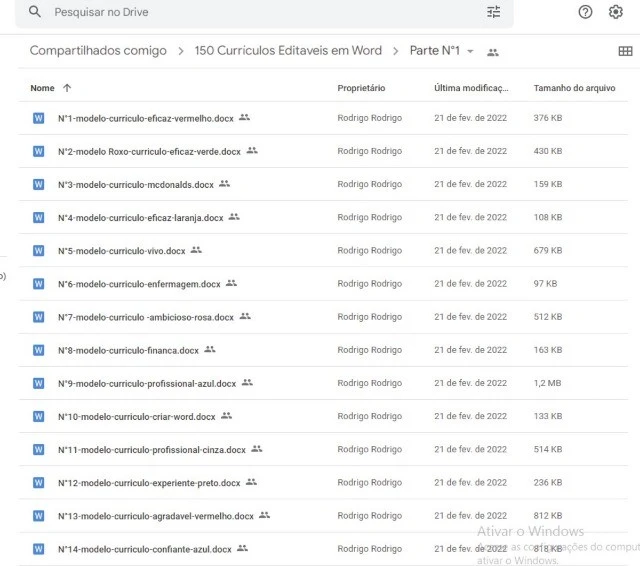The width and height of the screenshot is (640, 566).
Task: Click shared icon next to N°8 financa file
Action: 210,349
